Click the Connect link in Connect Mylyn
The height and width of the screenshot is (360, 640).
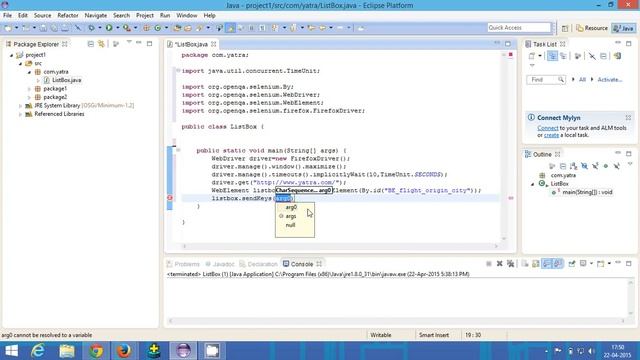tap(547, 128)
